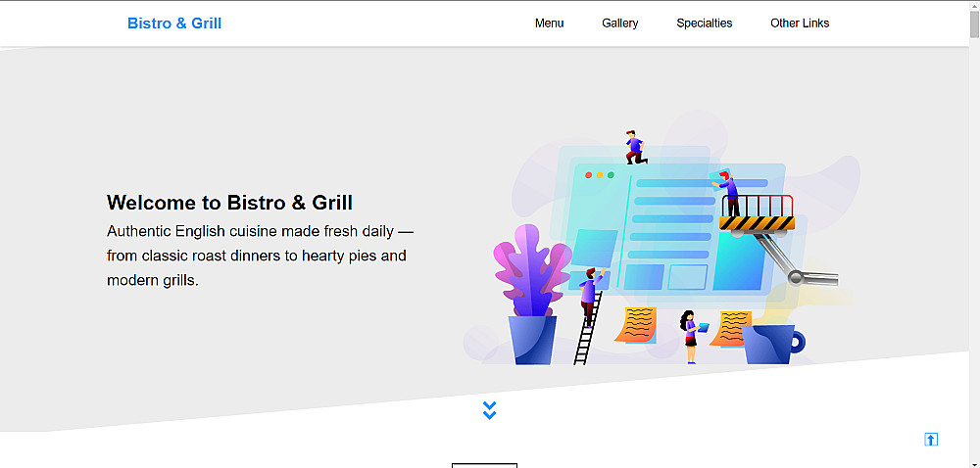The image size is (980, 468).
Task: Click the black ladder in the hero image
Action: pyautogui.click(x=587, y=329)
